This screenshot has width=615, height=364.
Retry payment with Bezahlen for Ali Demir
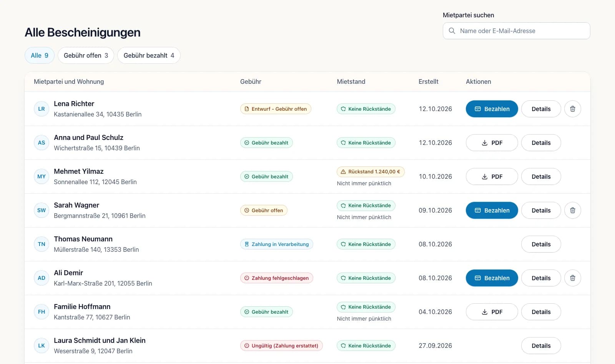pyautogui.click(x=492, y=278)
